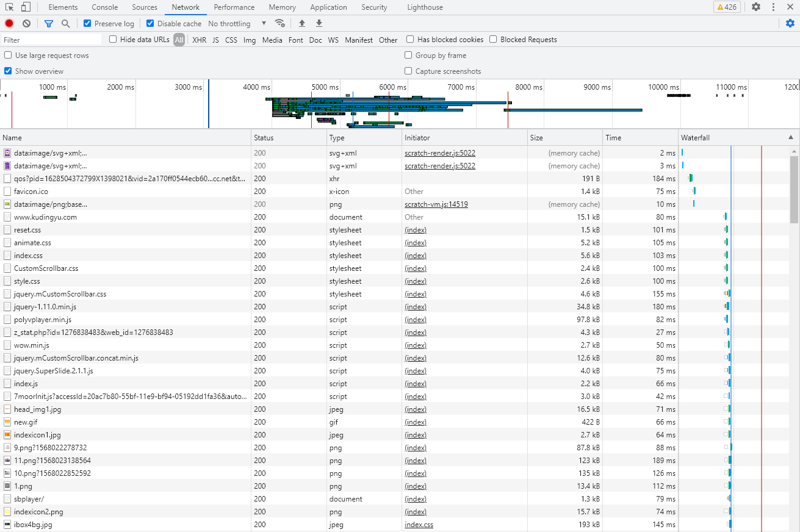Sort requests by Name column
Viewport: 800px width, 532px height.
pyautogui.click(x=126, y=138)
